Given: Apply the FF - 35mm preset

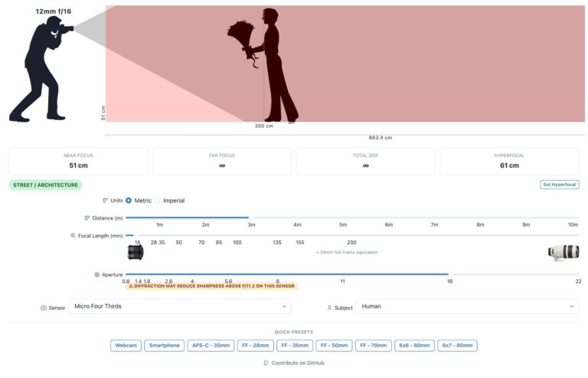Looking at the screenshot, I should tap(295, 345).
